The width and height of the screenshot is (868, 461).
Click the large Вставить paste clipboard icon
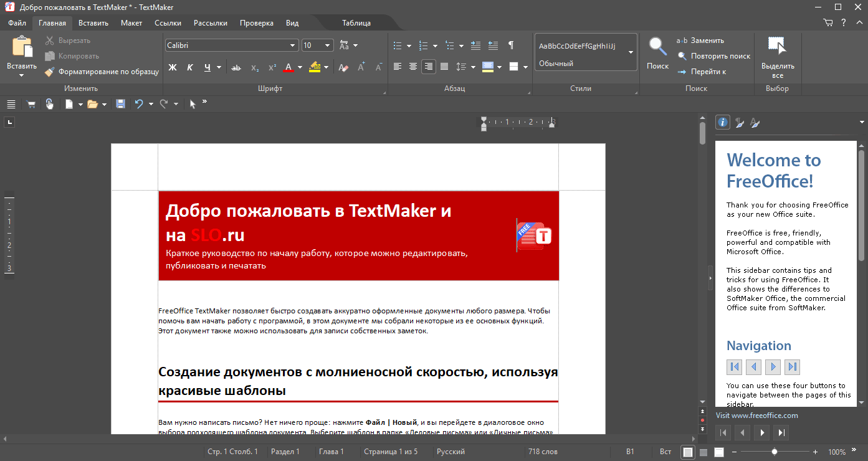[22, 47]
